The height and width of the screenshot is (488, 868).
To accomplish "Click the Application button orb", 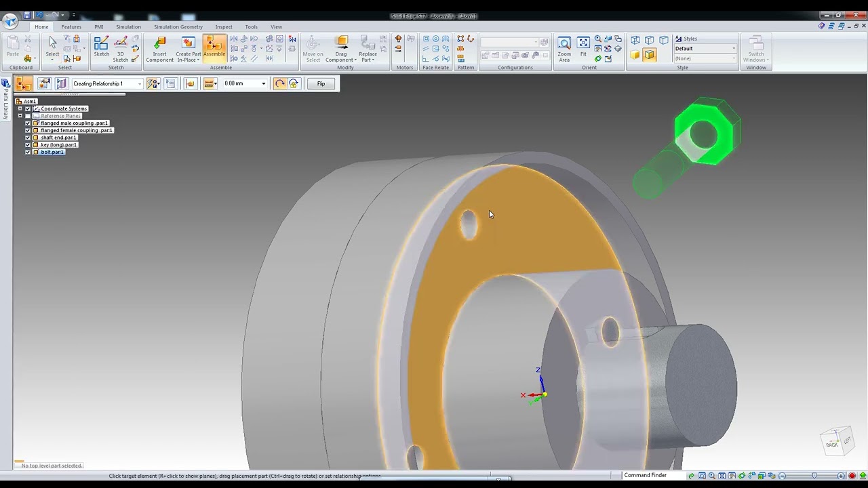I will point(9,20).
